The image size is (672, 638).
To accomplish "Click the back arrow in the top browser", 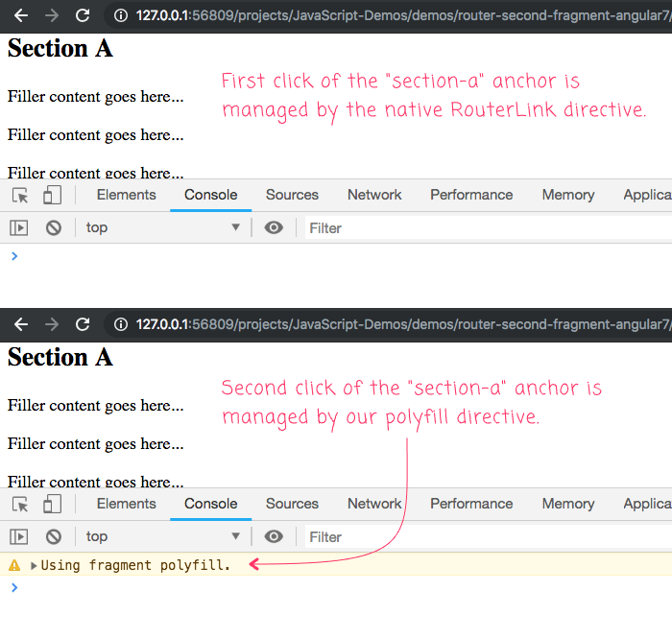I will pyautogui.click(x=20, y=16).
